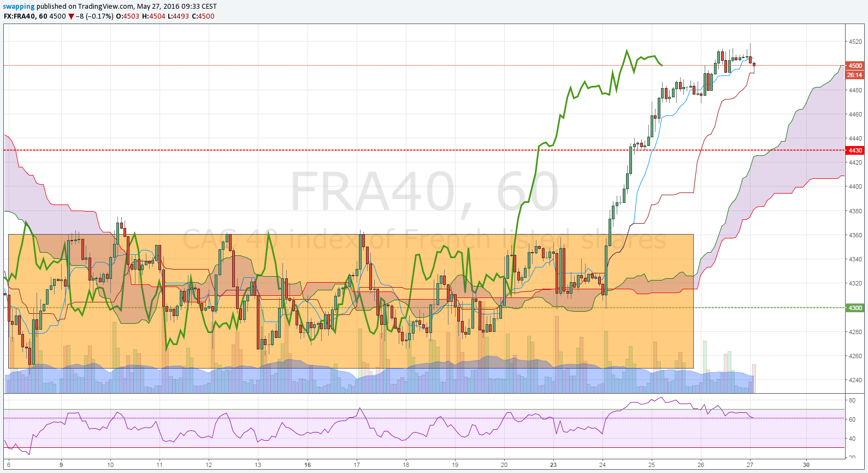
Task: Click date axis label 18
Action: pos(406,465)
